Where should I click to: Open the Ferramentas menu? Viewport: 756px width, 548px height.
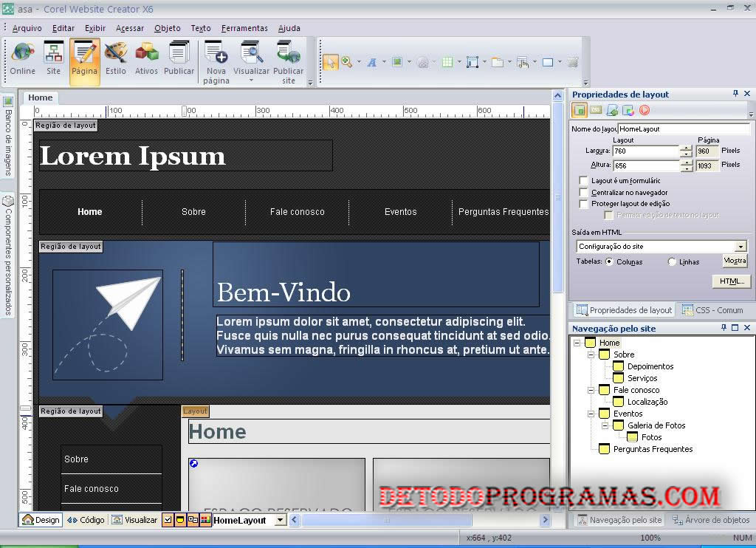pos(244,28)
